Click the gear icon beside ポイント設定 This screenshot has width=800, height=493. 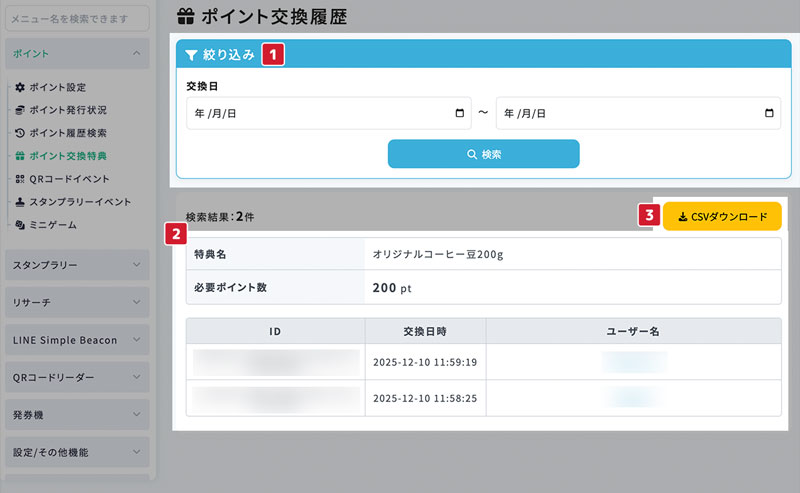[x=20, y=87]
